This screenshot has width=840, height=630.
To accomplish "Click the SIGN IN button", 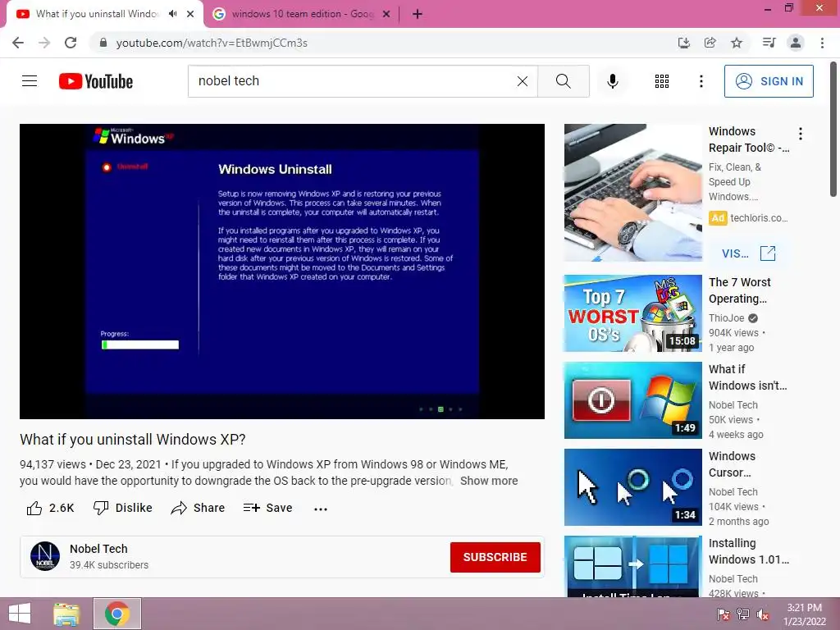I will pyautogui.click(x=769, y=81).
